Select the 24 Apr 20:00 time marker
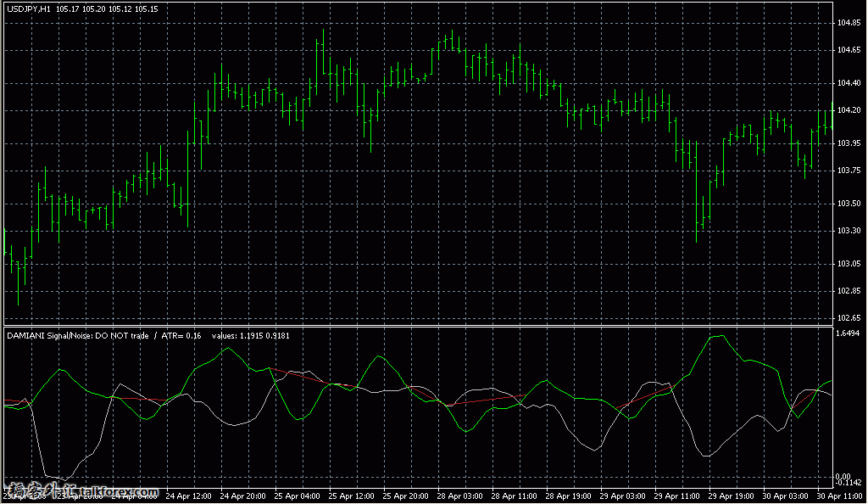Screen dimensions: 868x504 (x=242, y=496)
